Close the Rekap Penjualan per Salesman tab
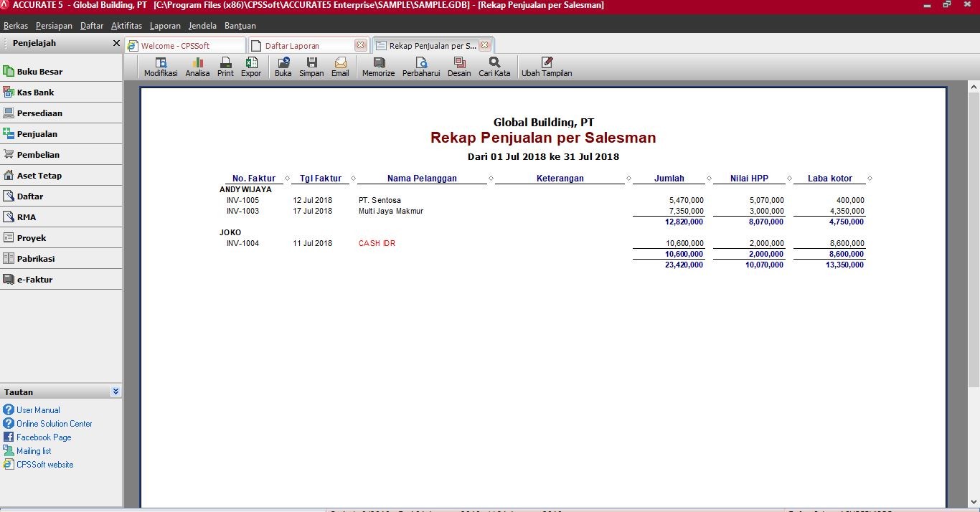Viewport: 980px width, 512px height. coord(485,45)
